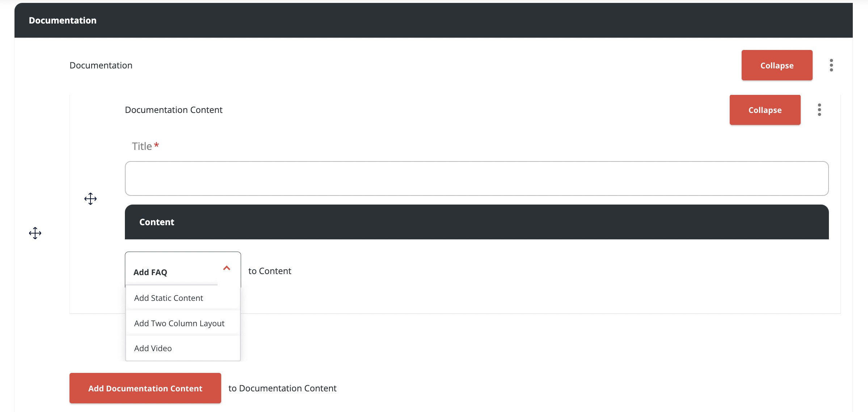Click the Add Documentation Content button

[145, 388]
